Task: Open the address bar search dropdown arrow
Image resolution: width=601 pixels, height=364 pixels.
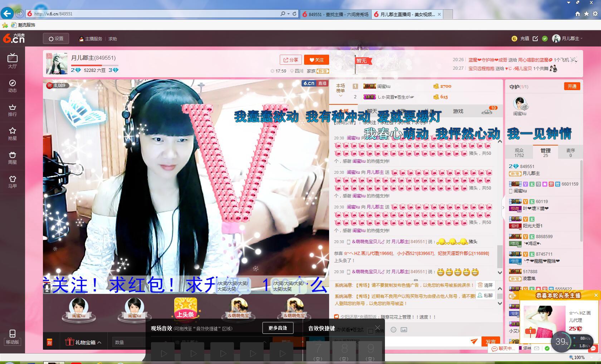Action: click(x=288, y=14)
